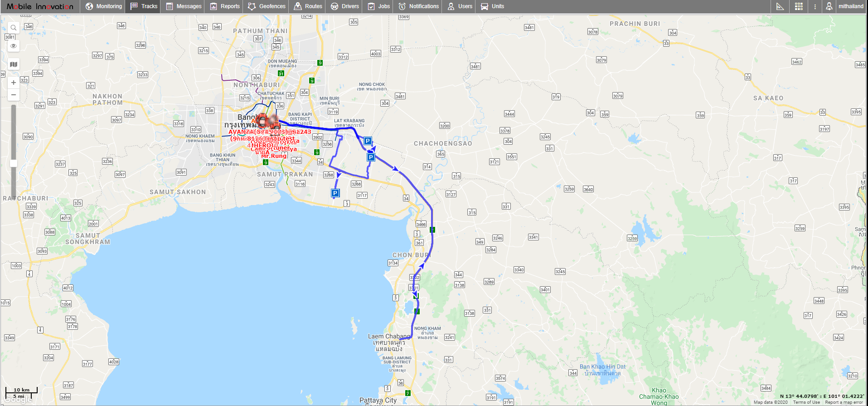Screen dimensions: 868x406
Task: Open the map layers selector
Action: (14, 64)
